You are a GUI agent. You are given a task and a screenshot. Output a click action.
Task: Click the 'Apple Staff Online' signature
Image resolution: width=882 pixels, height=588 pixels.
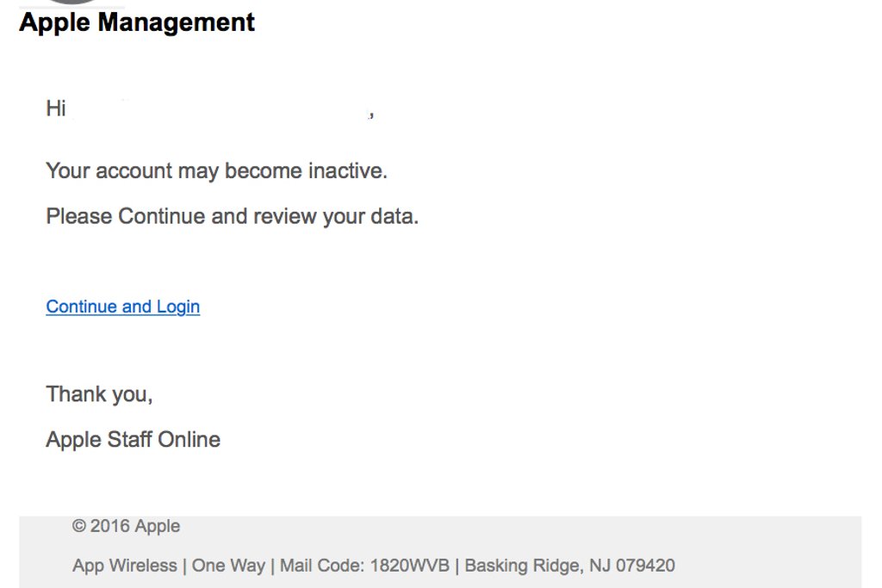pyautogui.click(x=133, y=439)
